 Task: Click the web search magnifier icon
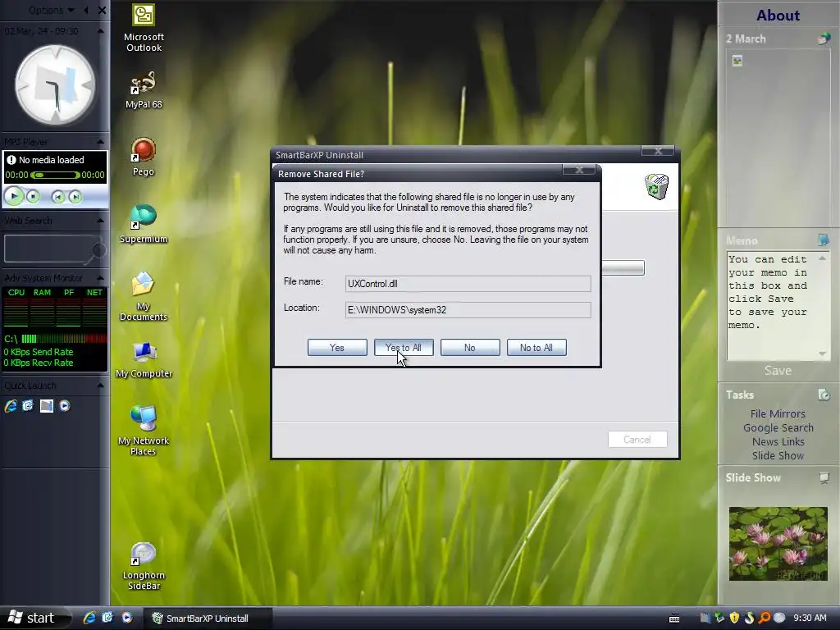point(98,251)
